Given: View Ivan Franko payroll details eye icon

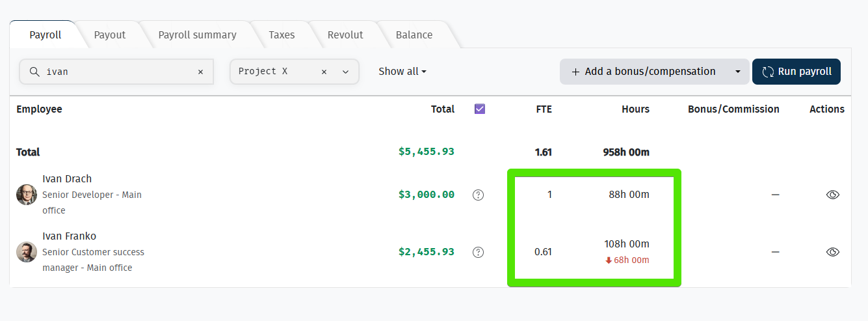Looking at the screenshot, I should 832,252.
